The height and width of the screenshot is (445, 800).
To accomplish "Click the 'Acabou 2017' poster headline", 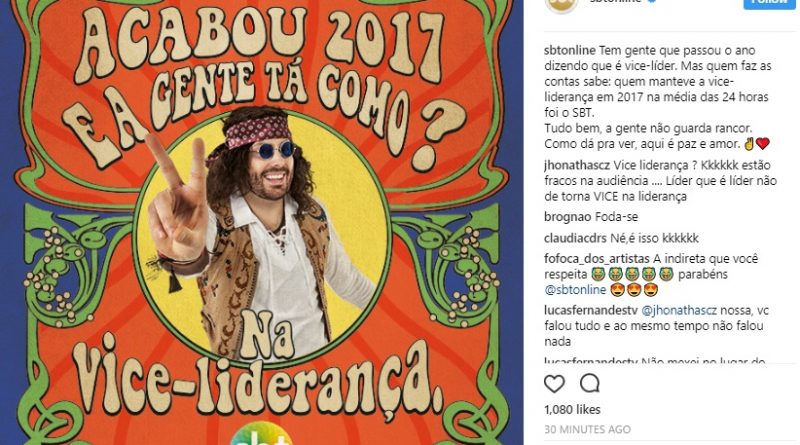I will click(261, 43).
